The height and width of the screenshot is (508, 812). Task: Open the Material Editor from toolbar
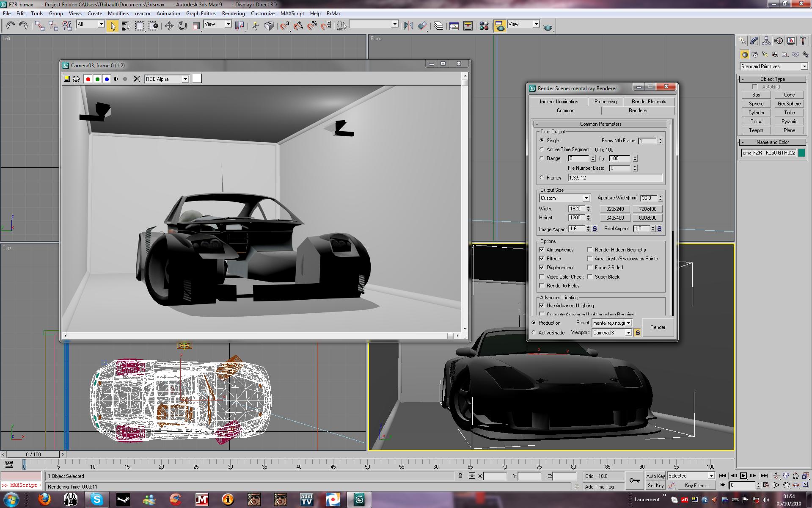point(484,26)
